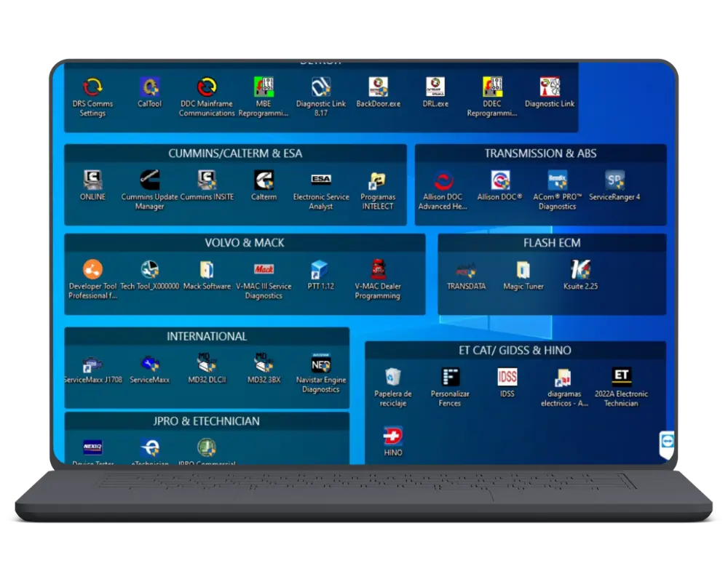Image resolution: width=728 pixels, height=582 pixels.
Task: Launch Calterm from the Cummins group
Action: (264, 180)
